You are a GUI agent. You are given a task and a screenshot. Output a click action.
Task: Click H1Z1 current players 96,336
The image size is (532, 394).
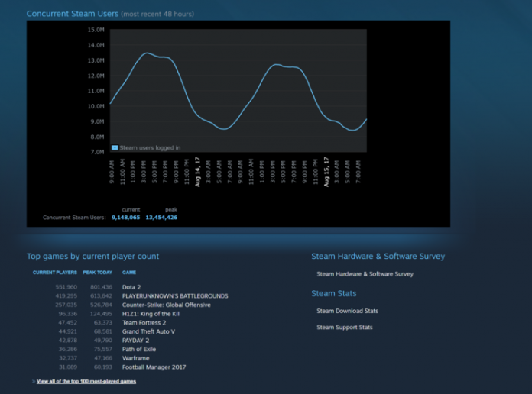click(68, 314)
